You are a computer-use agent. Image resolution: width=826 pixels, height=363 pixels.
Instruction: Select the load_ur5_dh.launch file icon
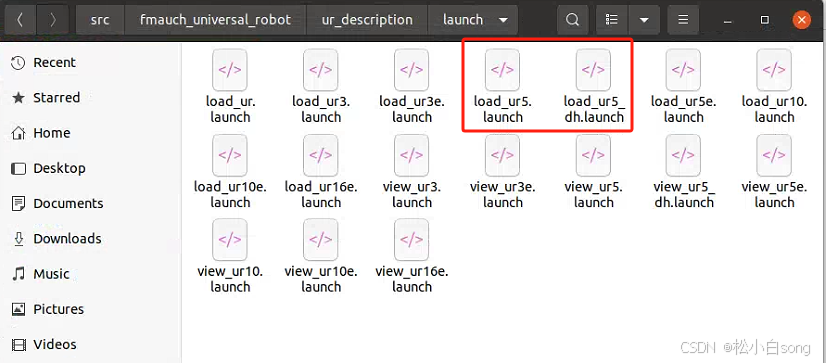593,70
